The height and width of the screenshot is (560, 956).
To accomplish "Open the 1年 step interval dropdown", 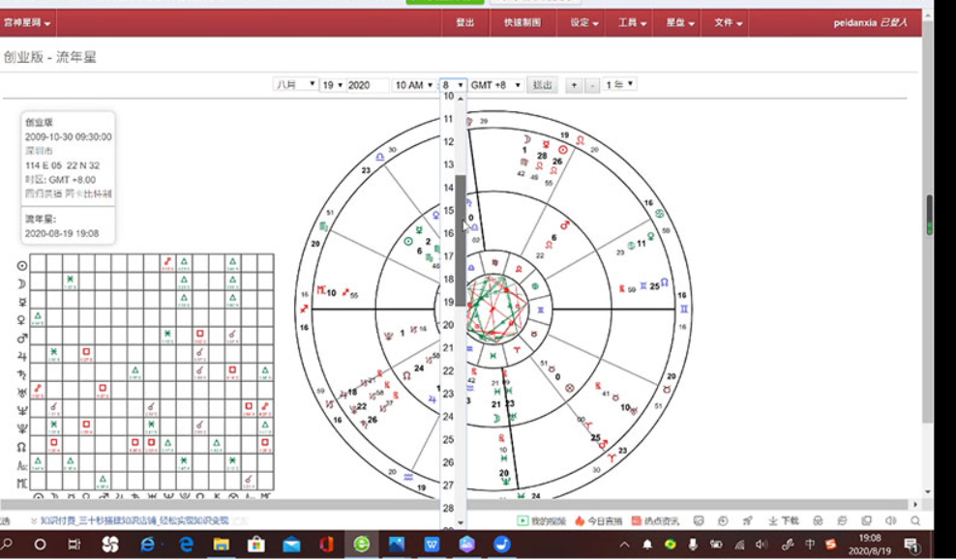I will [x=619, y=84].
